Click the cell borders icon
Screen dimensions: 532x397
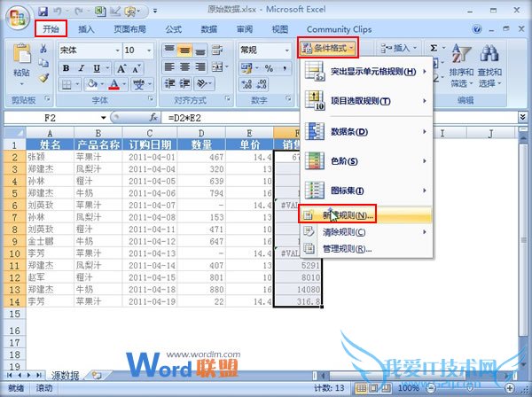(x=66, y=84)
